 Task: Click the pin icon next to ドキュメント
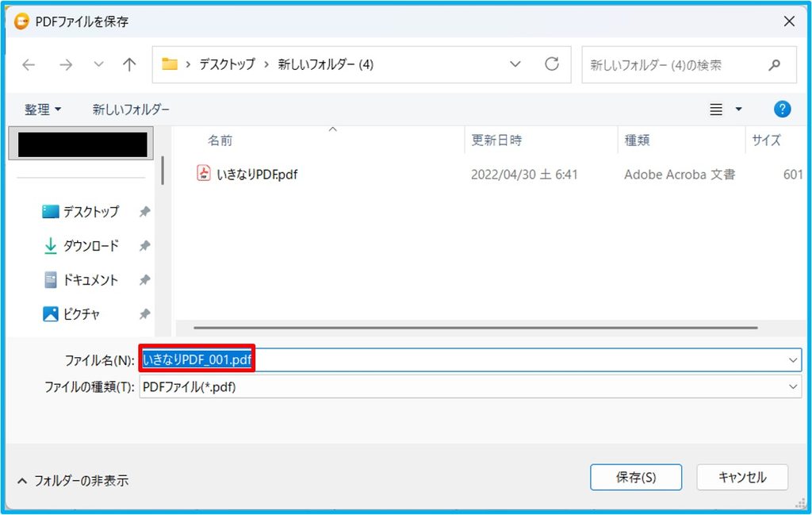144,280
